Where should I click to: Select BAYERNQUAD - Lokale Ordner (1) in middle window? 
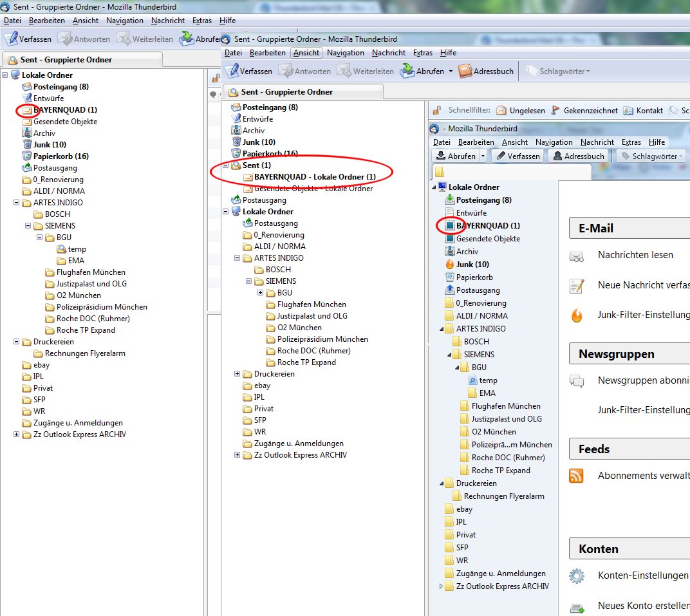(x=315, y=176)
